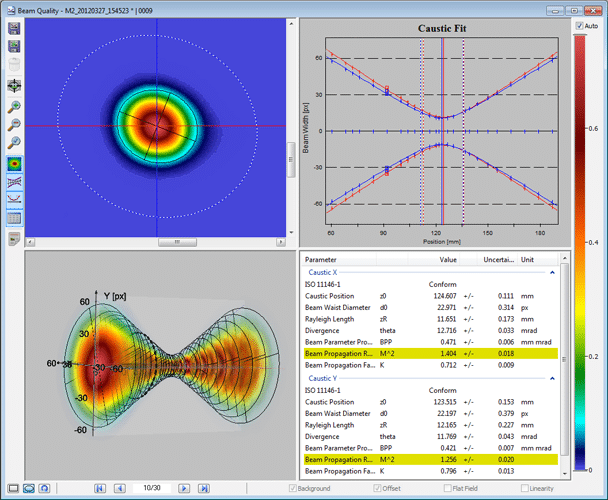Select Caustic Y K value 0.796
Viewport: 608px width, 500px height.
pos(449,471)
